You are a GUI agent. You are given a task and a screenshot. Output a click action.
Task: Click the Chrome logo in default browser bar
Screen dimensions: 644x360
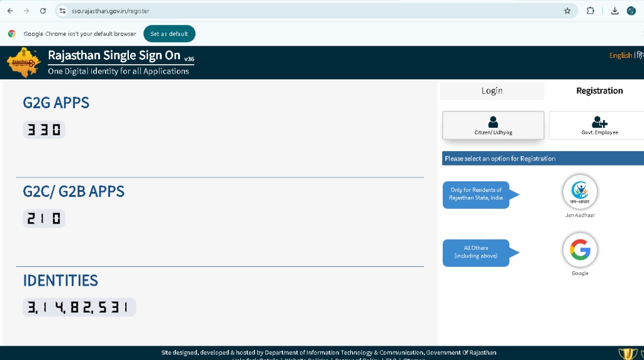(x=12, y=34)
